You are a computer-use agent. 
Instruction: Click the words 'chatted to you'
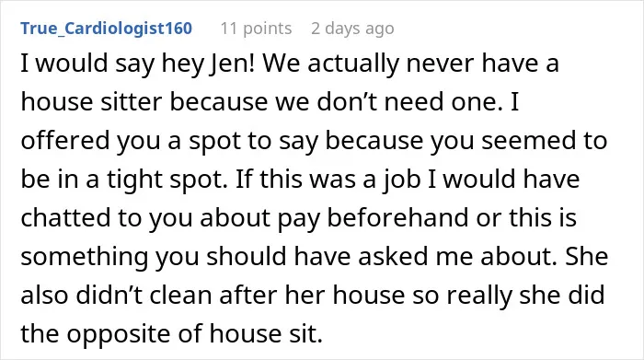pyautogui.click(x=107, y=217)
